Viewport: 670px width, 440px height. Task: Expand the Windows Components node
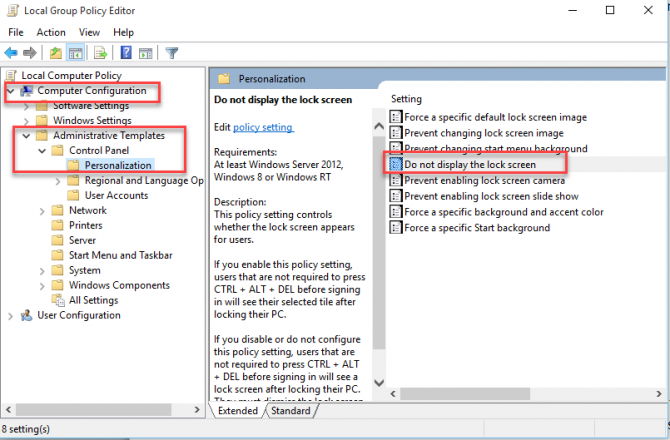point(42,286)
